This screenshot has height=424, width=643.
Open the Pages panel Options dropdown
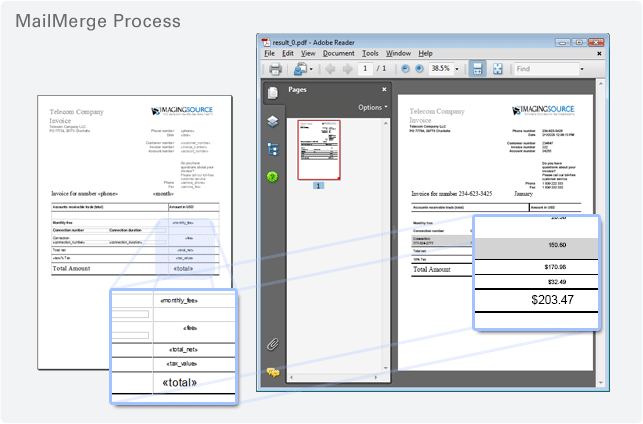click(372, 107)
